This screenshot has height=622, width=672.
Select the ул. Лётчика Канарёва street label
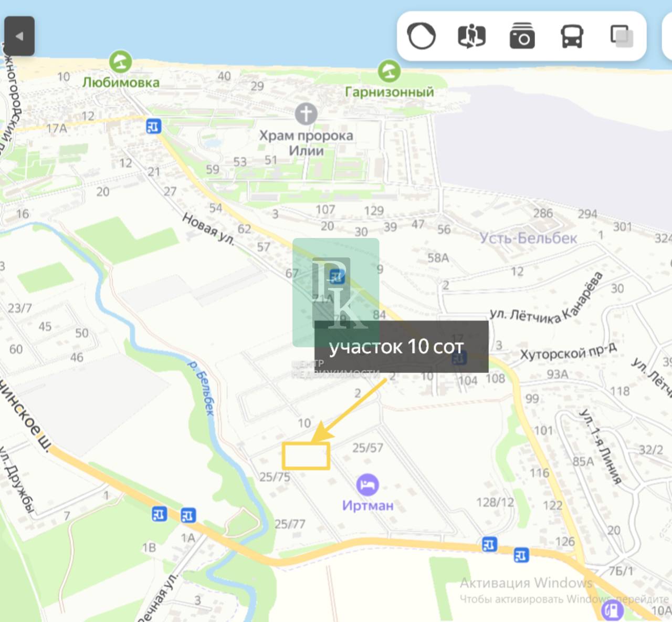[547, 298]
